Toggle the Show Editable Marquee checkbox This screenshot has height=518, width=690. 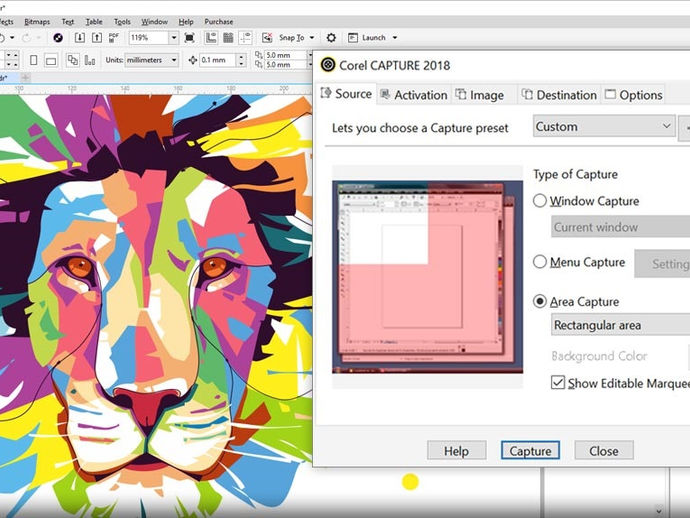[558, 382]
